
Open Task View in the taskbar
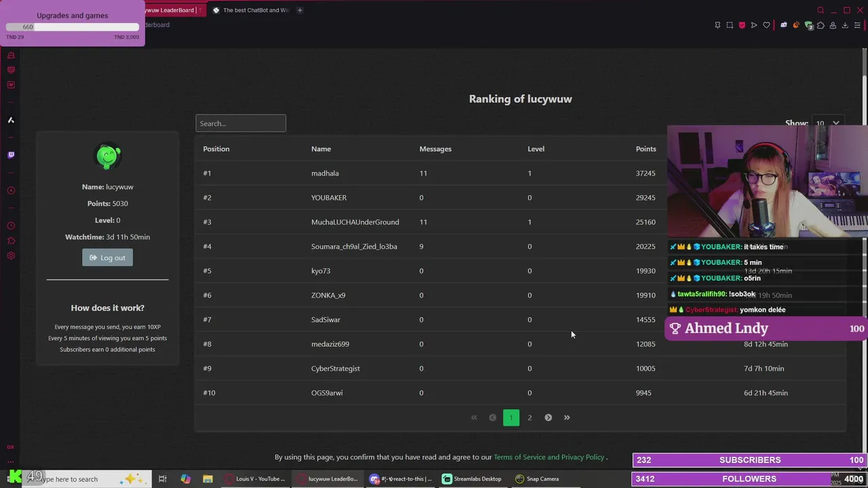click(163, 479)
